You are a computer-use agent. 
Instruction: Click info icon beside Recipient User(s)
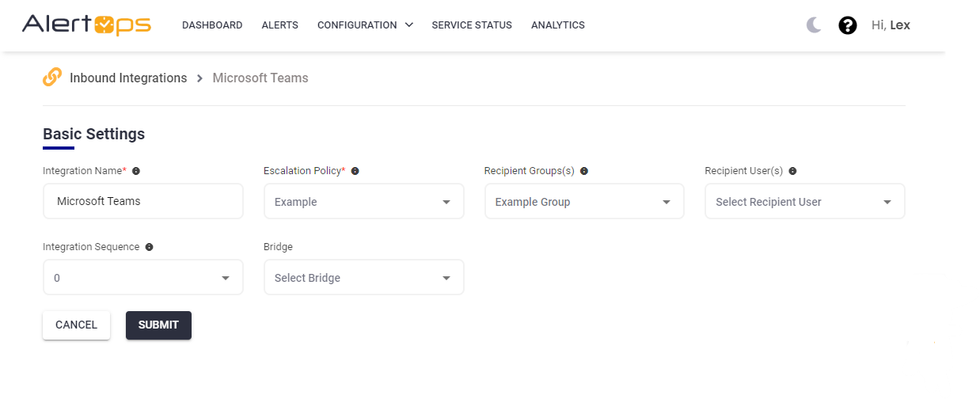(792, 171)
